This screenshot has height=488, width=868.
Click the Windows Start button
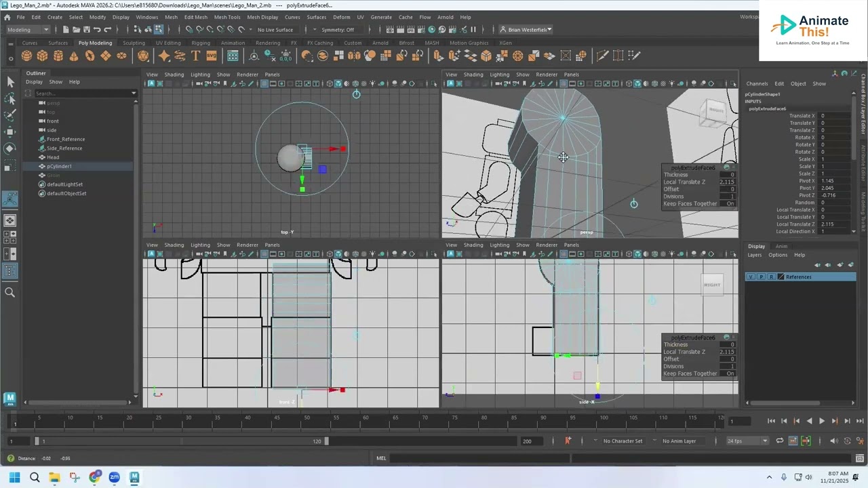pos(15,477)
